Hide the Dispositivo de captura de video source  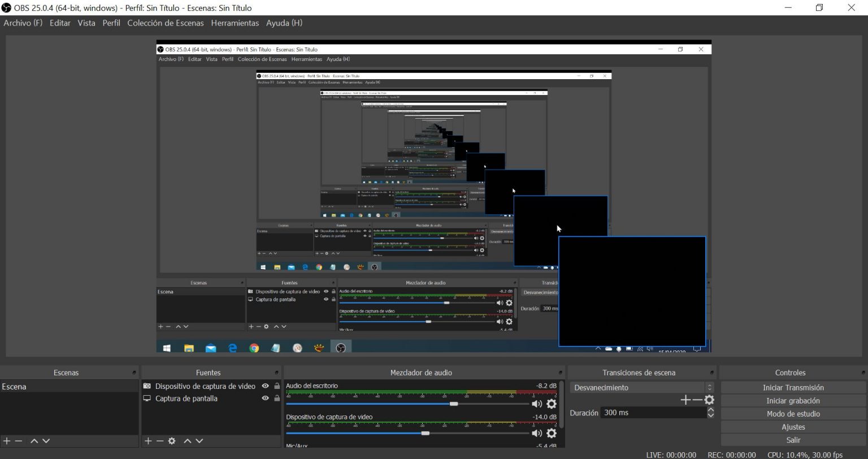[265, 386]
